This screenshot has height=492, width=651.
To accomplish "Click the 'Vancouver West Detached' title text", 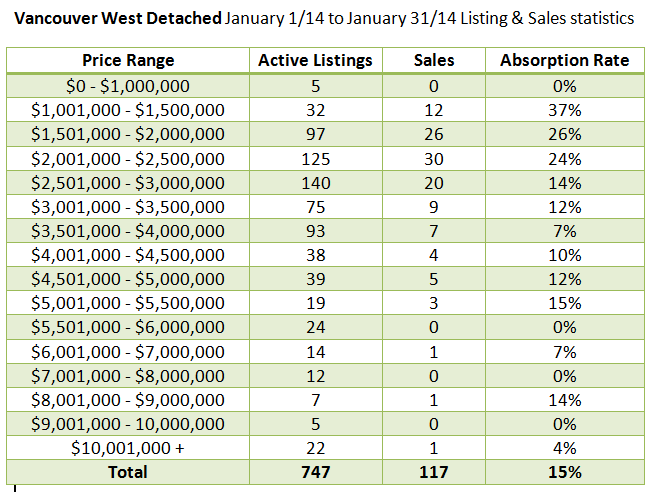I will tap(118, 18).
